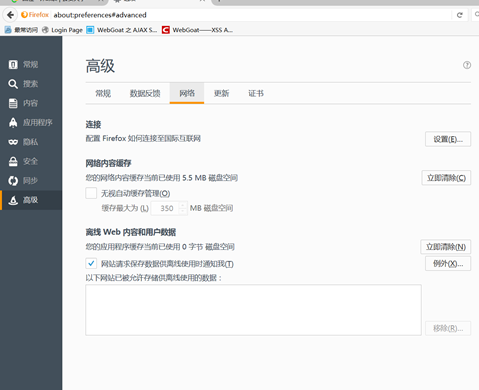
Task: Switch to the 更新 tab
Action: [x=222, y=93]
